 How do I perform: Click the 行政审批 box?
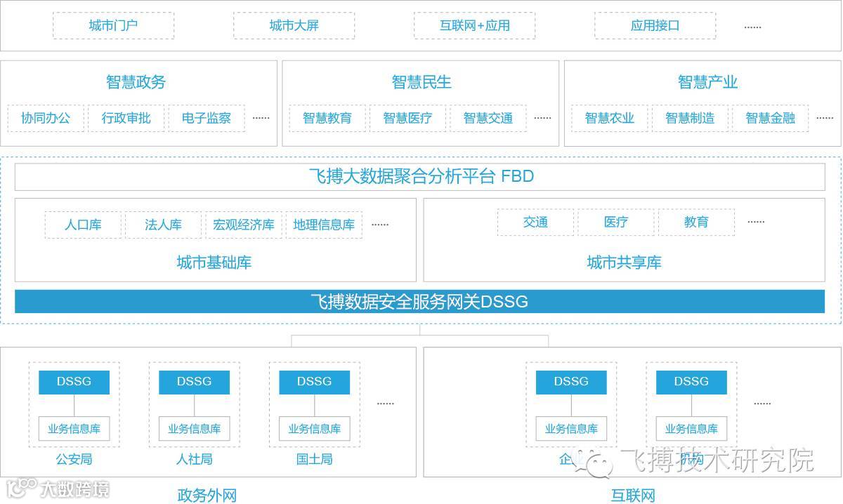point(126,118)
